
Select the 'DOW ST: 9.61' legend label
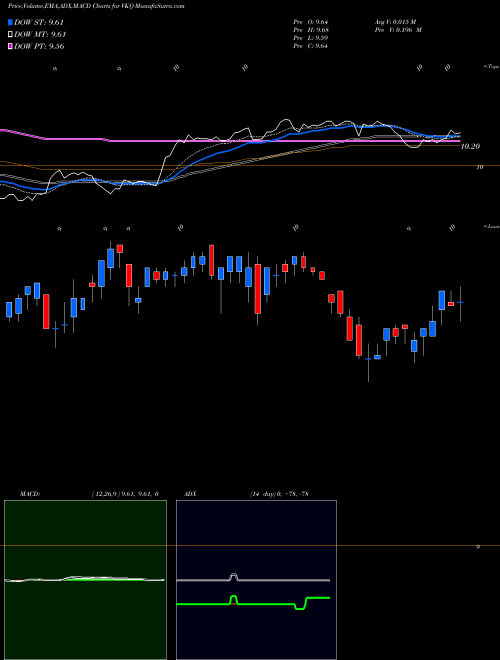[39, 22]
